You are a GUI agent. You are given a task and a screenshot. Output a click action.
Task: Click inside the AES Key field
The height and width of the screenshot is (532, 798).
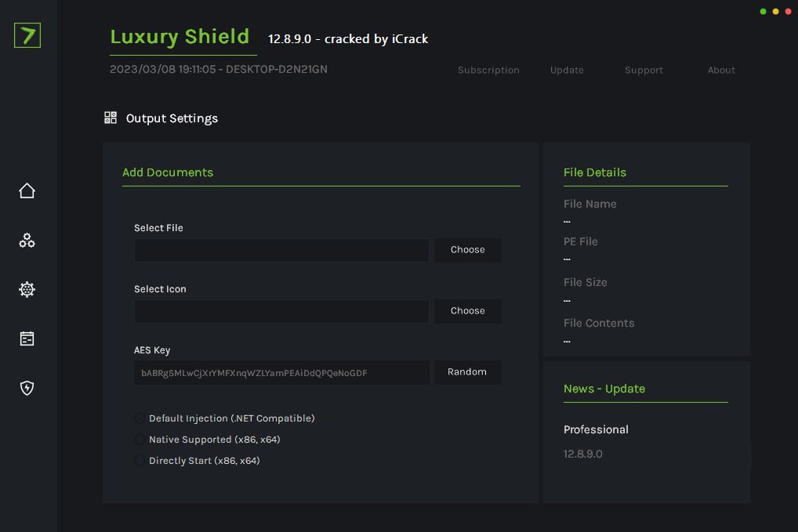coord(281,372)
